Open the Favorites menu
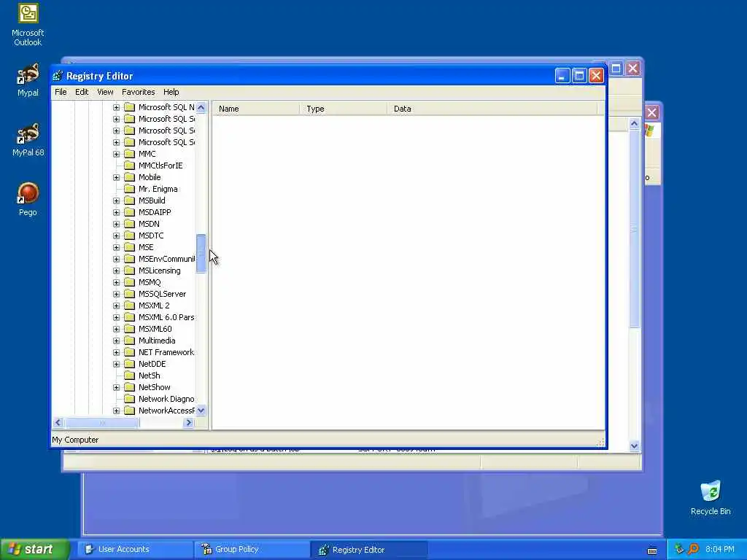This screenshot has width=747, height=560. (x=138, y=92)
